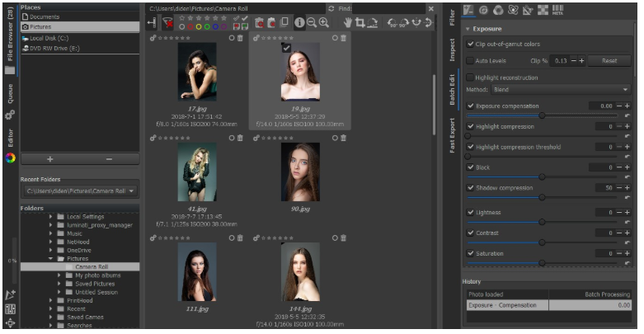This screenshot has width=644, height=334.
Task: Collapse the Exposure section
Action: tap(468, 29)
